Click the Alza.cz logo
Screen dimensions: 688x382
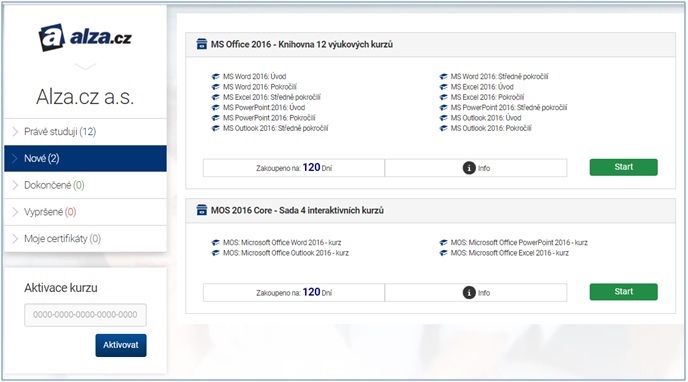(x=85, y=37)
